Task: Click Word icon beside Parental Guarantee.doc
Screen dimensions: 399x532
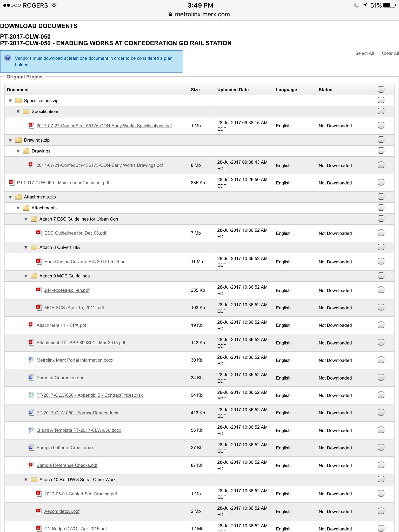Action: pyautogui.click(x=31, y=377)
